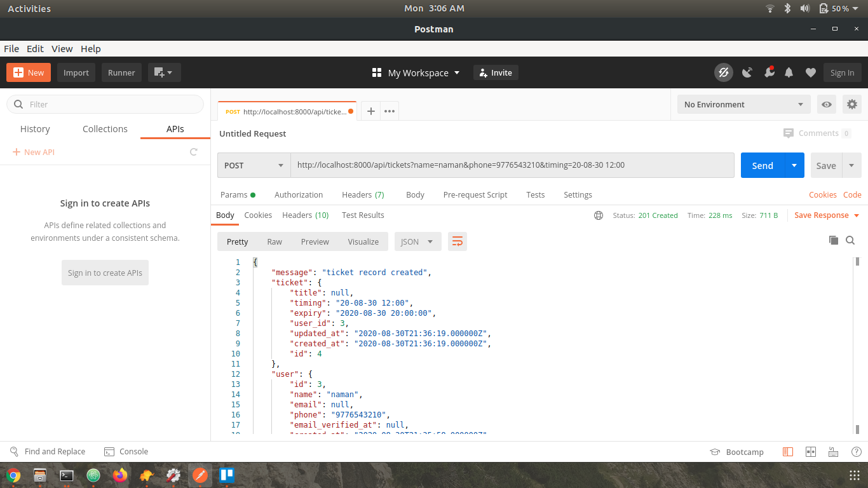Image resolution: width=868 pixels, height=488 pixels.
Task: Open the File menu
Action: click(11, 48)
